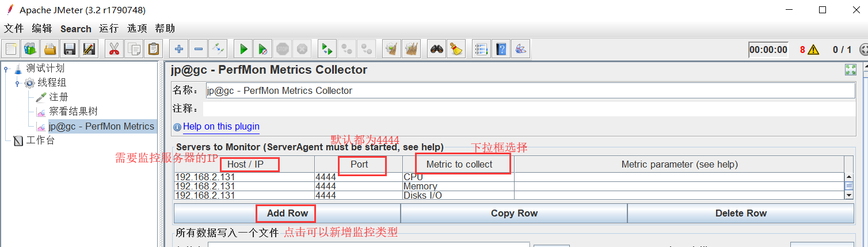Select jp@gc - PerfMon Metrics tree item
The height and width of the screenshot is (247, 868).
pos(101,126)
